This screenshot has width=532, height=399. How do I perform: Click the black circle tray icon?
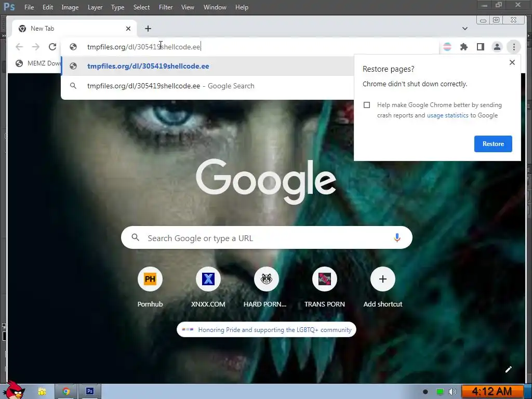coord(425,392)
